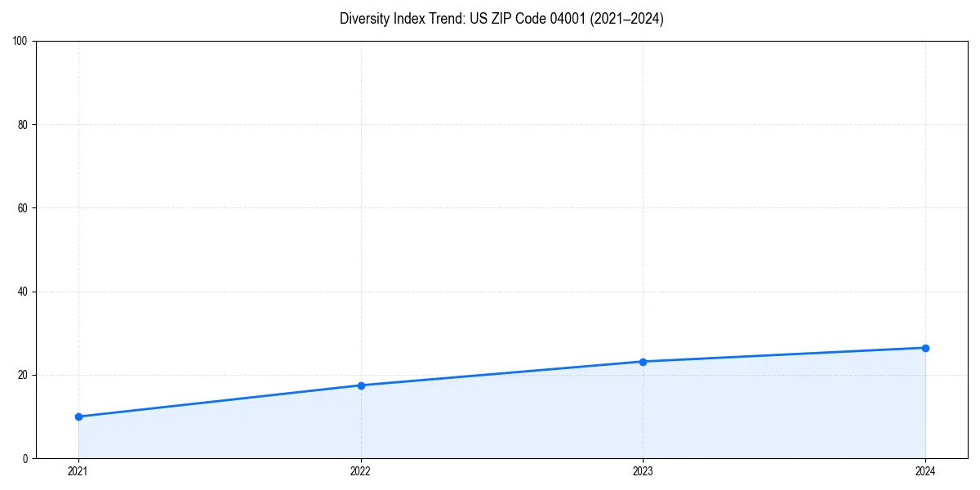The height and width of the screenshot is (490, 980).
Task: Click the 2023 data point marker
Action: click(x=643, y=362)
